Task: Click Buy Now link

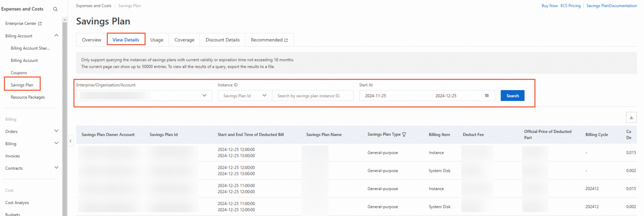Action: [x=550, y=6]
